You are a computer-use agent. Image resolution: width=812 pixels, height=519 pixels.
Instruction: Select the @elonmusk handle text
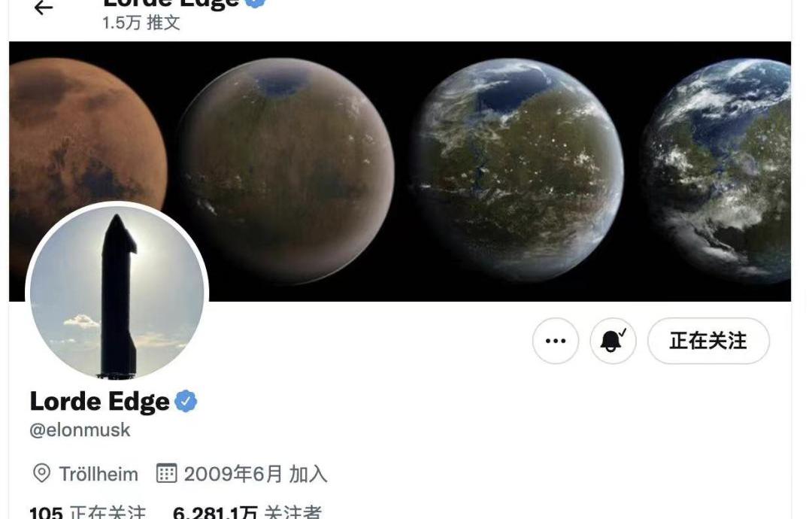tap(80, 430)
